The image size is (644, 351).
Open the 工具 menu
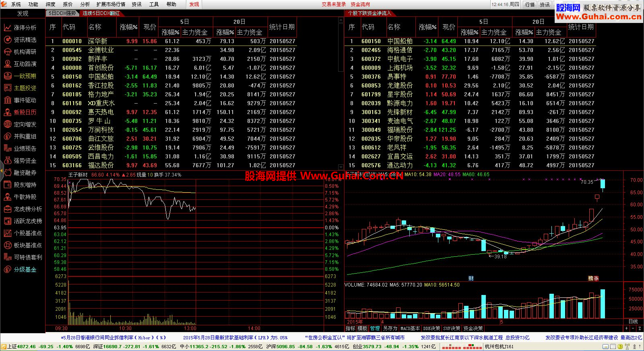(154, 4)
